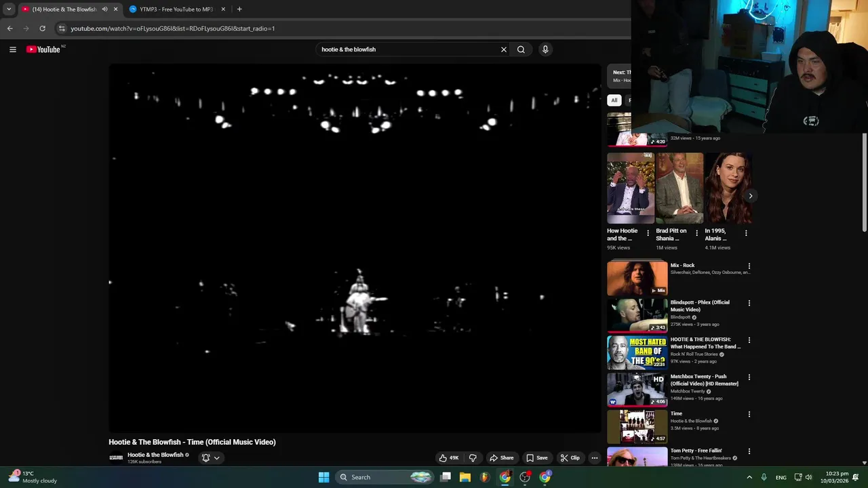The width and height of the screenshot is (868, 488).
Task: Open options for What Happened To The Band
Action: pos(749,340)
